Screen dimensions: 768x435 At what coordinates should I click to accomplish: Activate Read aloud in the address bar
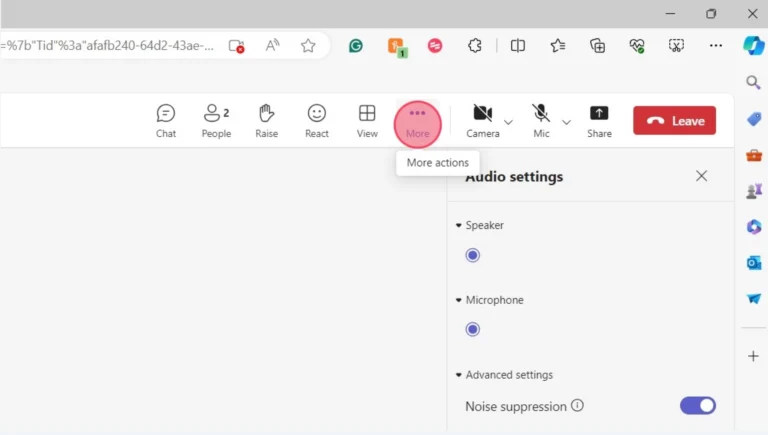(272, 46)
